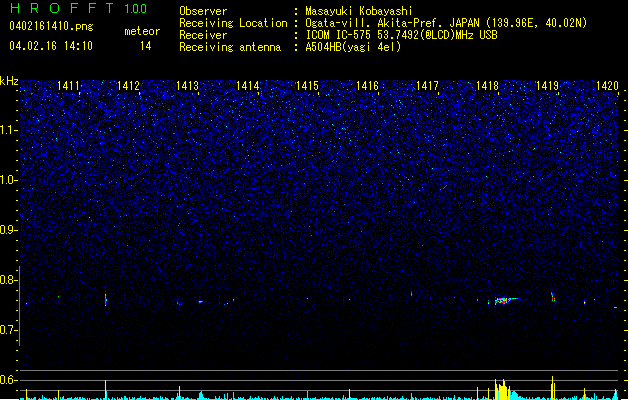Click the 1414 time marker
Viewport: 629px width, 400px height.
[248, 86]
